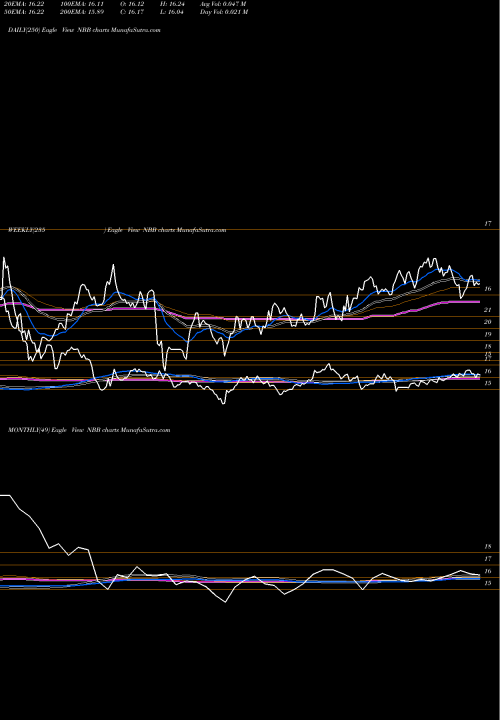
Task: Select the open price O: 16.12
Action: point(132,4)
